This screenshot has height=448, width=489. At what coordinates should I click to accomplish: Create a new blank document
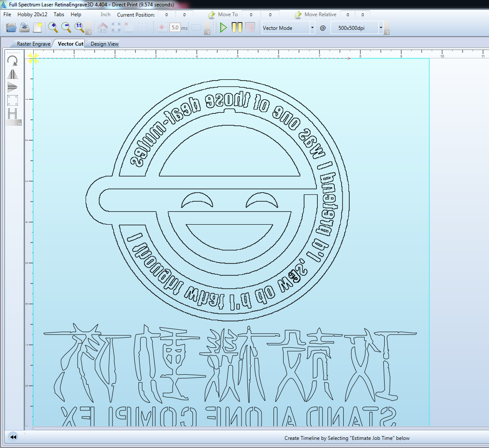37,27
